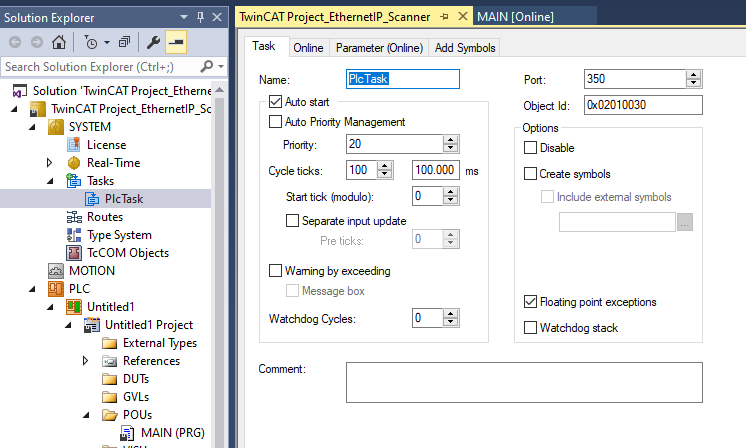Viewport: 746px width, 448px height.
Task: Pin the Solution Explorer panel
Action: [200, 18]
